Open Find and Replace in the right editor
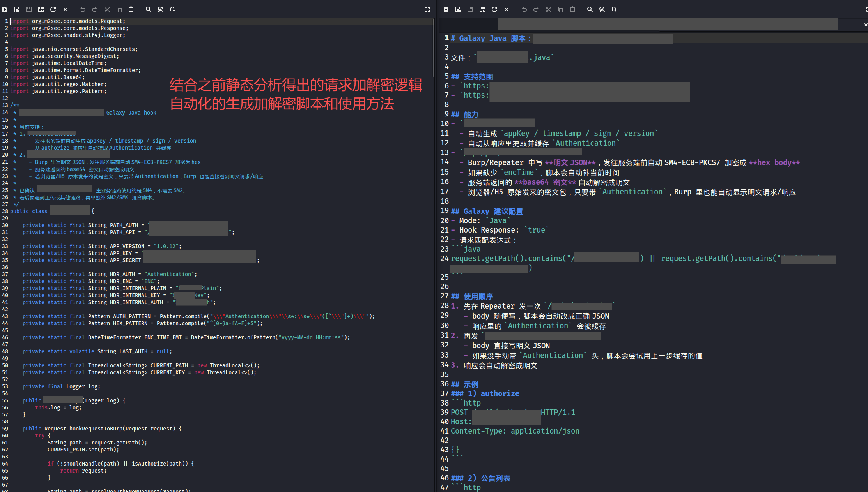 602,9
